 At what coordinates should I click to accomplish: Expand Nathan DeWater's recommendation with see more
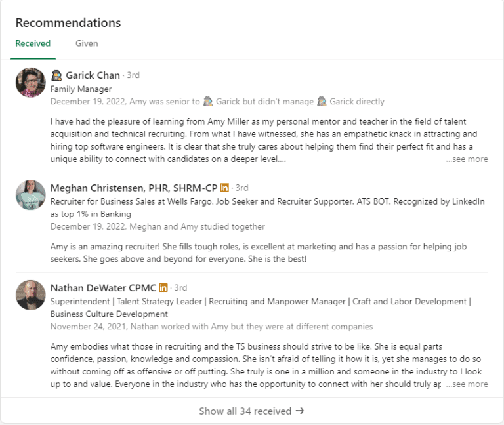[x=467, y=384]
